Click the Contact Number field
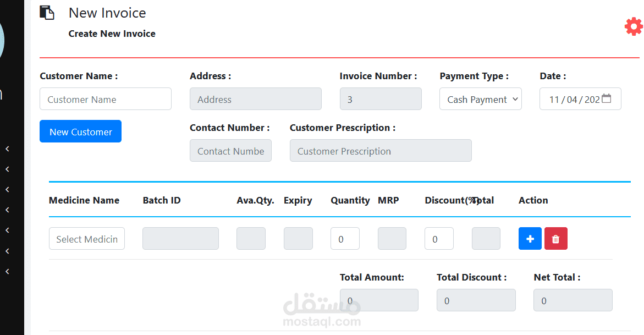 click(230, 150)
